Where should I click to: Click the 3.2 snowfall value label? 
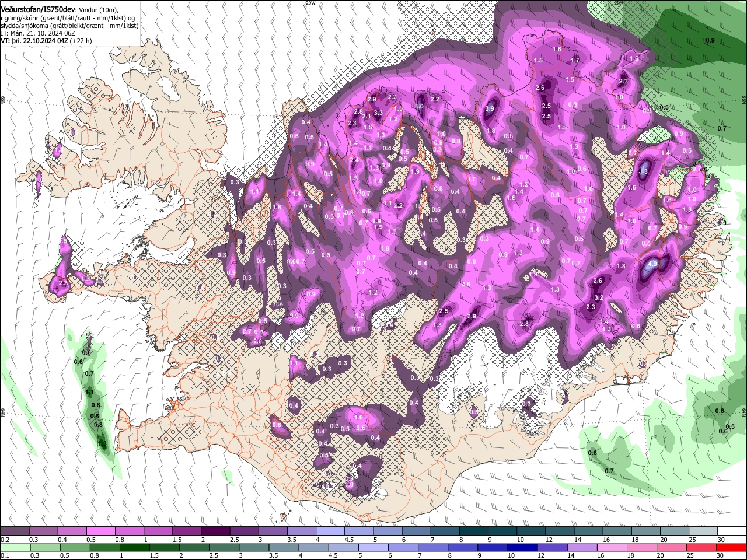pyautogui.click(x=599, y=297)
